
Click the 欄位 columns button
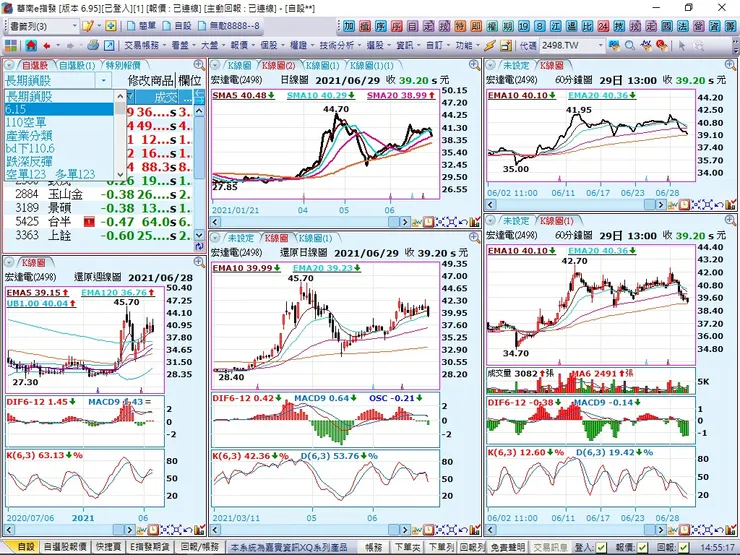point(190,80)
